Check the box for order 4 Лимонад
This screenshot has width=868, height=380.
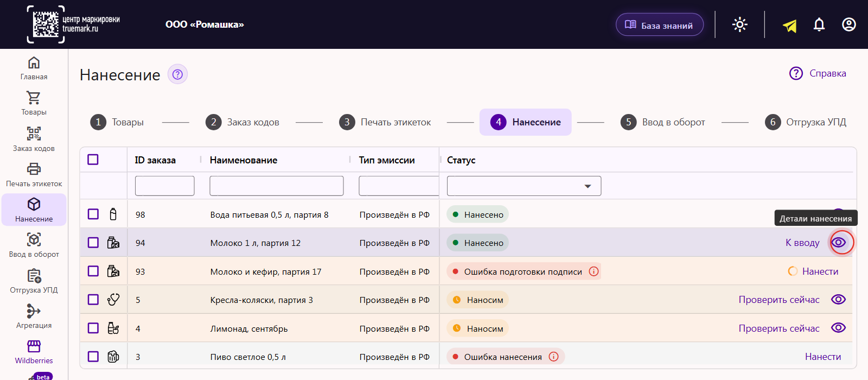[93, 328]
